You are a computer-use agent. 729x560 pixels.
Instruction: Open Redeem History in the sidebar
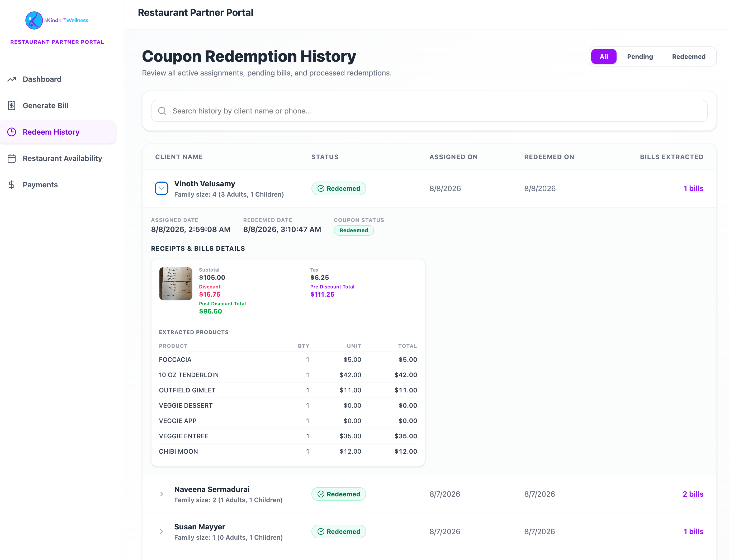(58, 132)
